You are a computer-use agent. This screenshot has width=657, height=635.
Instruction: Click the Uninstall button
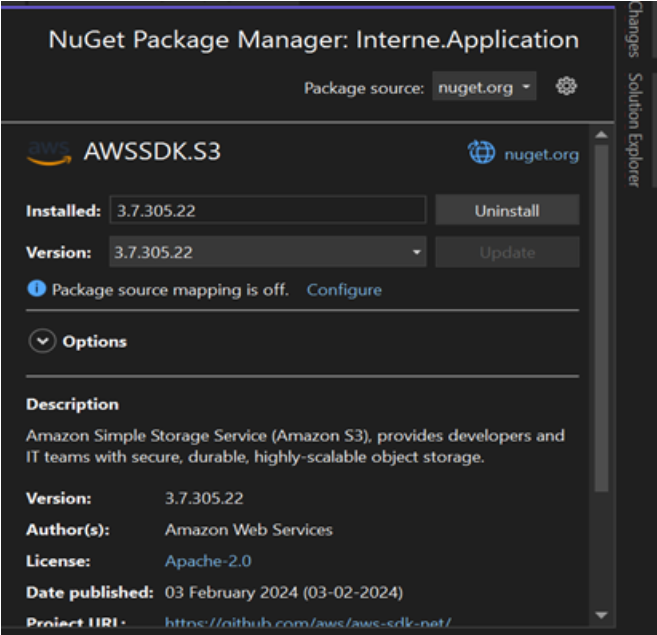(507, 210)
